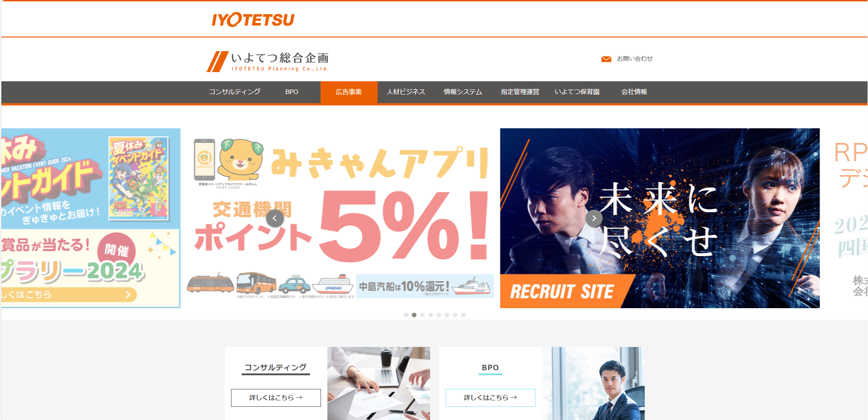Open the いよてつ総合企画 company logo
The image size is (868, 420).
point(268,62)
